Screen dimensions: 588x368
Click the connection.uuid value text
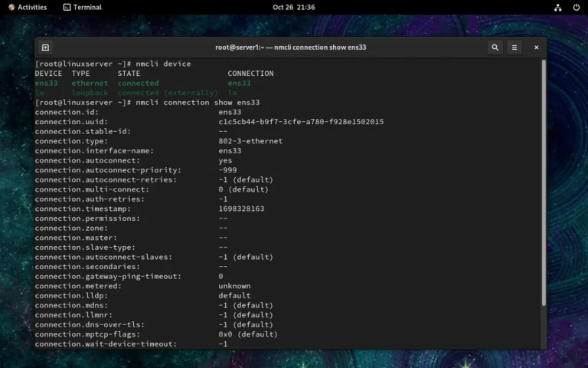pos(301,122)
